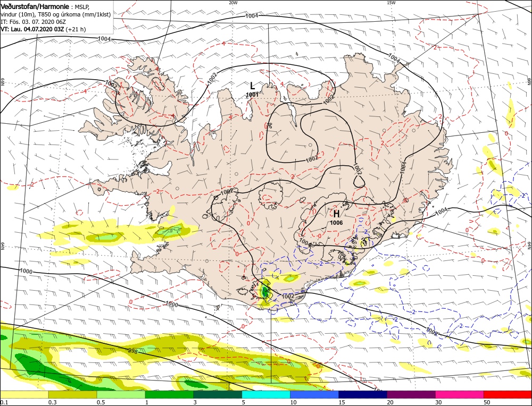Click the 'VT: Lau. 04.07.2020 03Z (+21 h)' line
Viewport: 532px width, 406px height.
[43, 29]
